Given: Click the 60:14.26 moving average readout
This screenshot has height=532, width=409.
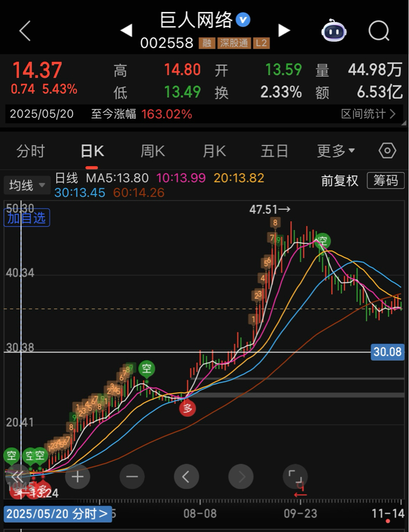Looking at the screenshot, I should tap(139, 193).
